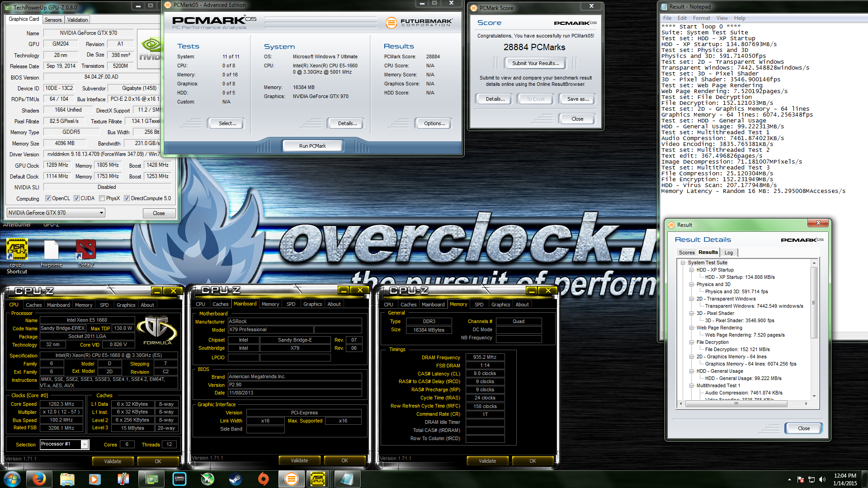Screen dimensions: 868x488
Task: Open the Log tab in Result Details
Action: coord(728,253)
